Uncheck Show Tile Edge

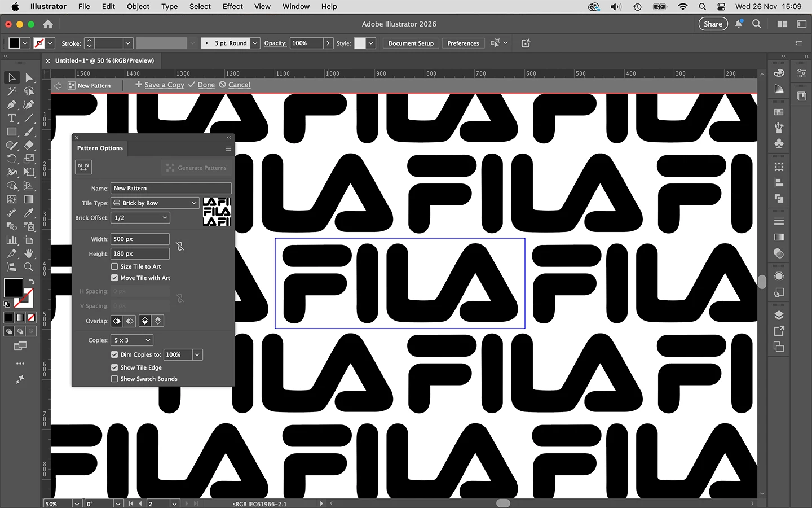click(114, 367)
